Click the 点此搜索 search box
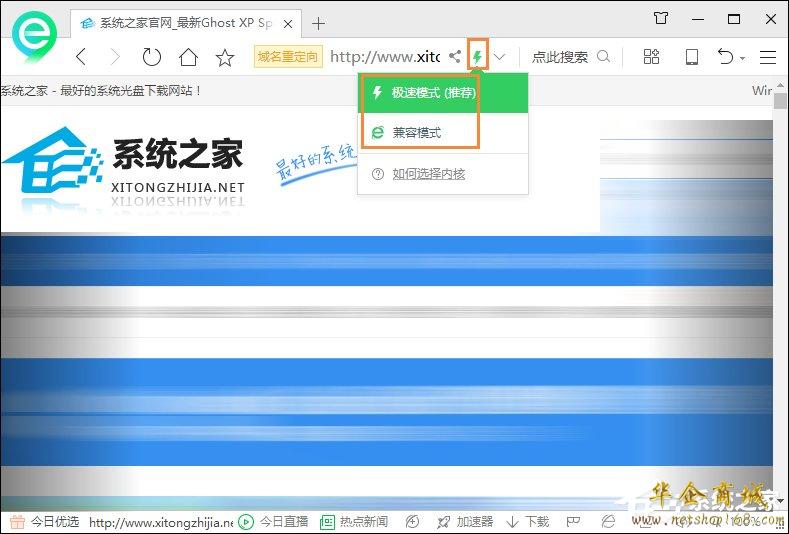This screenshot has width=789, height=534. [560, 57]
